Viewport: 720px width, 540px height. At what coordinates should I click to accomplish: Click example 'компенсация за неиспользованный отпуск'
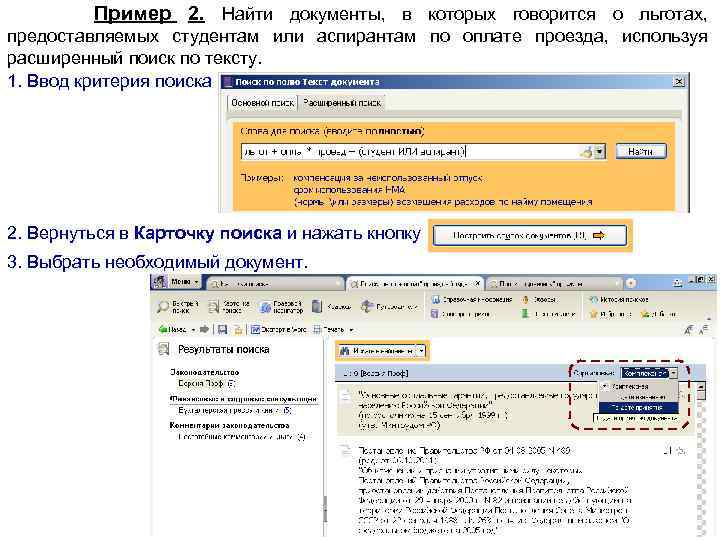[388, 178]
